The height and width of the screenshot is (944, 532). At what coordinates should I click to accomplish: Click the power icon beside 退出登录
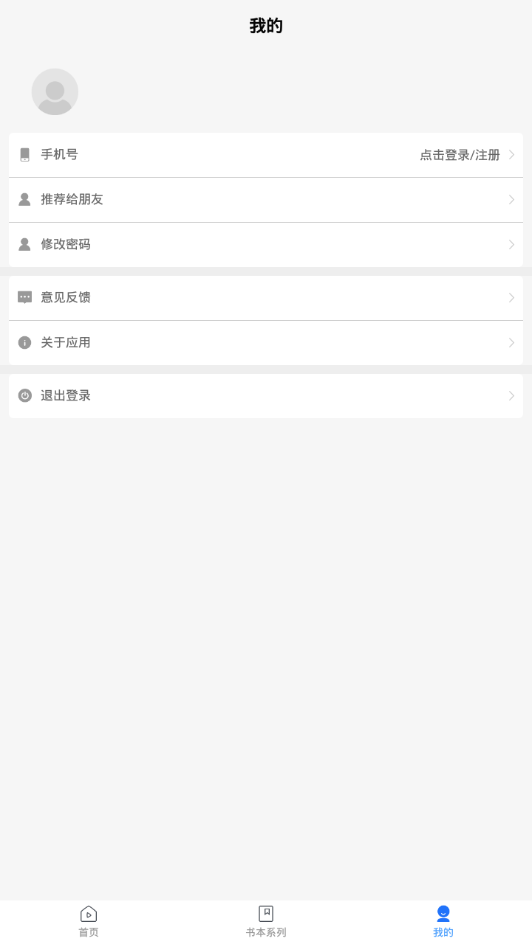[x=25, y=396]
